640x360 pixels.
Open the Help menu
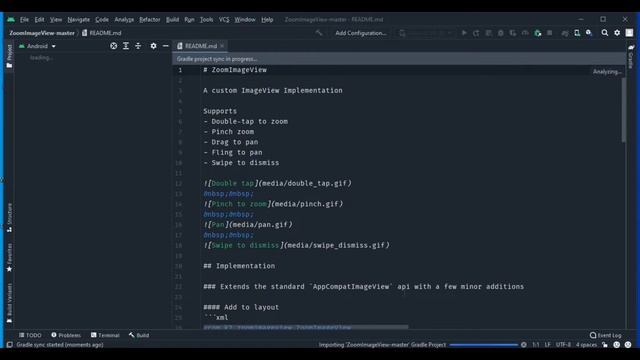267,20
